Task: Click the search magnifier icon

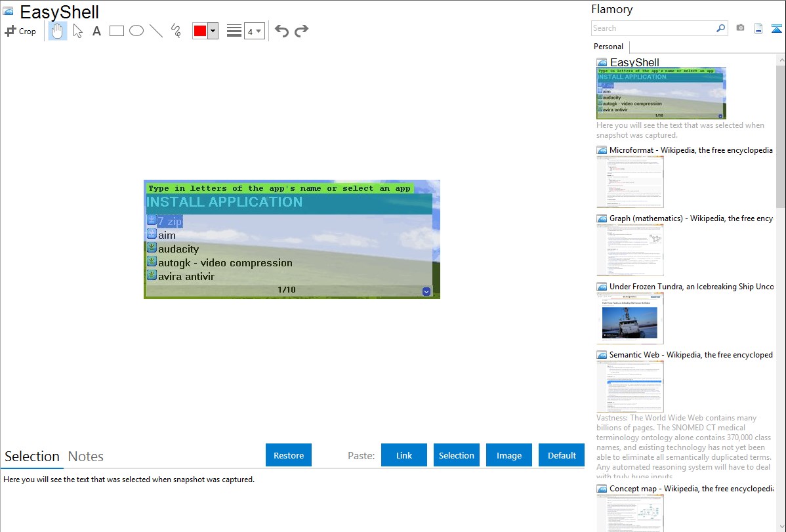Action: click(x=721, y=28)
